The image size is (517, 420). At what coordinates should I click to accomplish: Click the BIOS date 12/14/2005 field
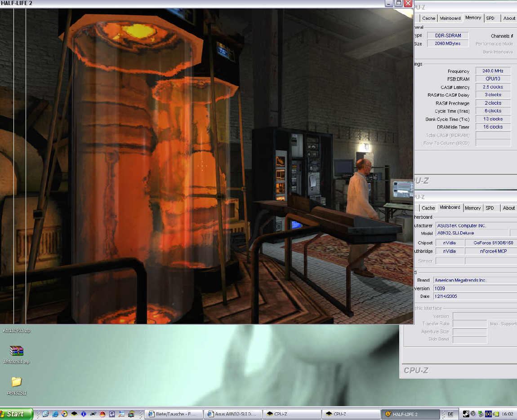click(475, 296)
